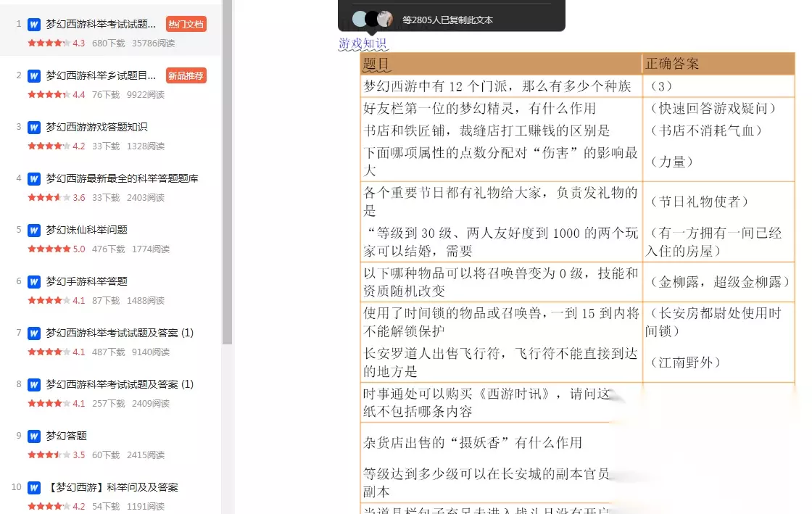Open document 梦幻诛仙科举问题
812x514 pixels.
coord(86,230)
